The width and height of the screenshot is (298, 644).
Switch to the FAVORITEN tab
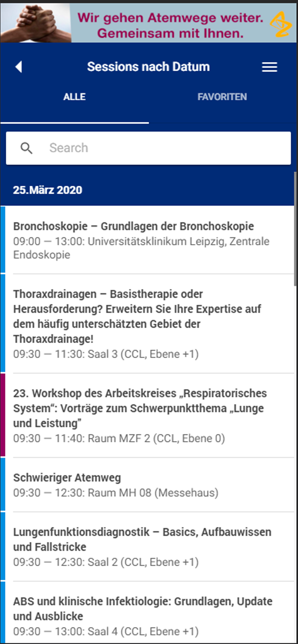pos(222,97)
